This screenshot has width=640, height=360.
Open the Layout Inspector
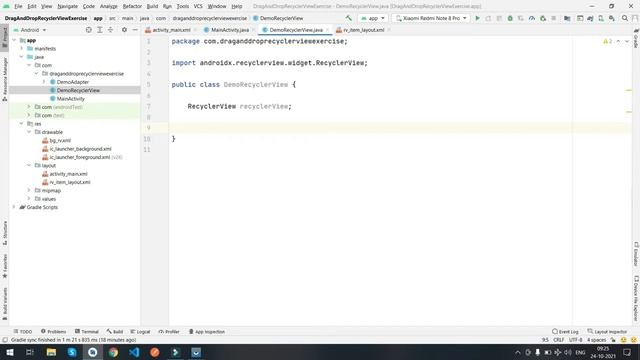607,331
